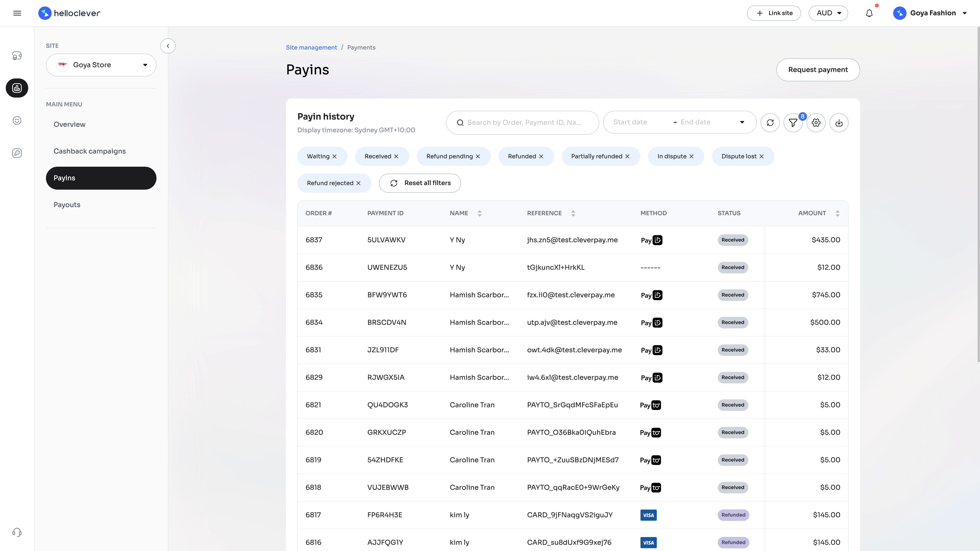Click order number 6835
Image resolution: width=980 pixels, height=551 pixels.
pos(314,295)
